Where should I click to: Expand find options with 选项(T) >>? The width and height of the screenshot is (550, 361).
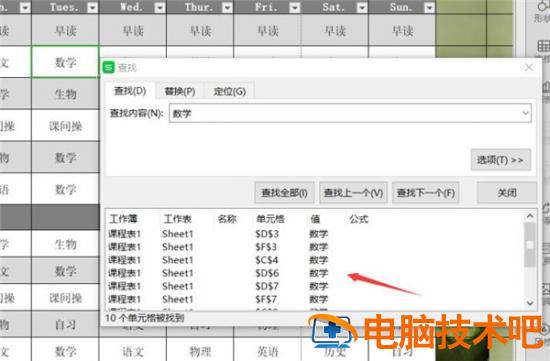tap(500, 160)
